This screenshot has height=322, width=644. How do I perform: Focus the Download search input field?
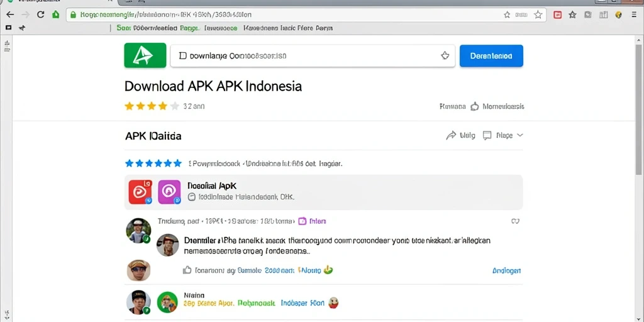(313, 56)
